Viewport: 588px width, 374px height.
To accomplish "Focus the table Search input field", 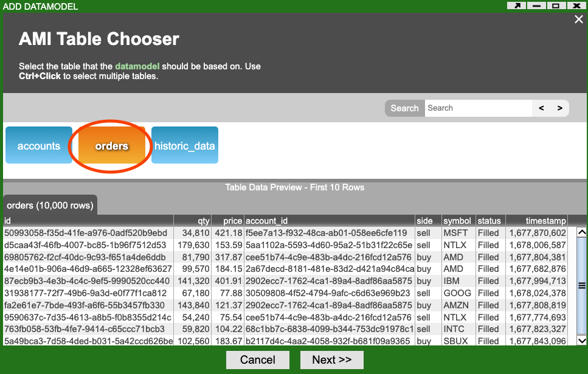I will 478,108.
